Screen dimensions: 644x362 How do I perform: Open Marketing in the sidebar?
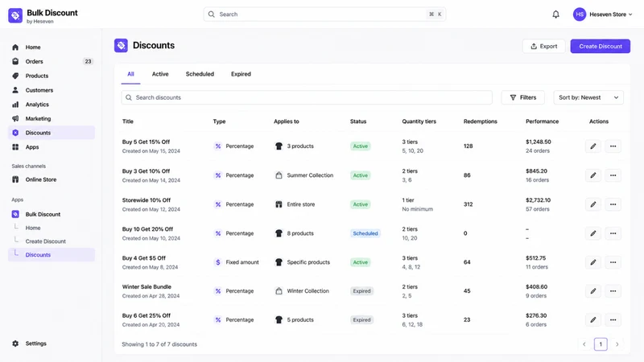pyautogui.click(x=52, y=118)
